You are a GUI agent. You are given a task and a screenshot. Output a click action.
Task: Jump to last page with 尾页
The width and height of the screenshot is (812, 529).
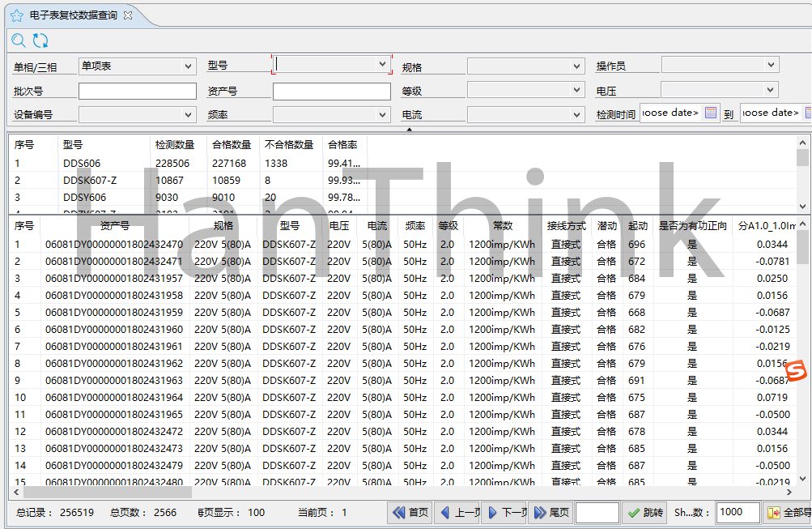(x=551, y=512)
